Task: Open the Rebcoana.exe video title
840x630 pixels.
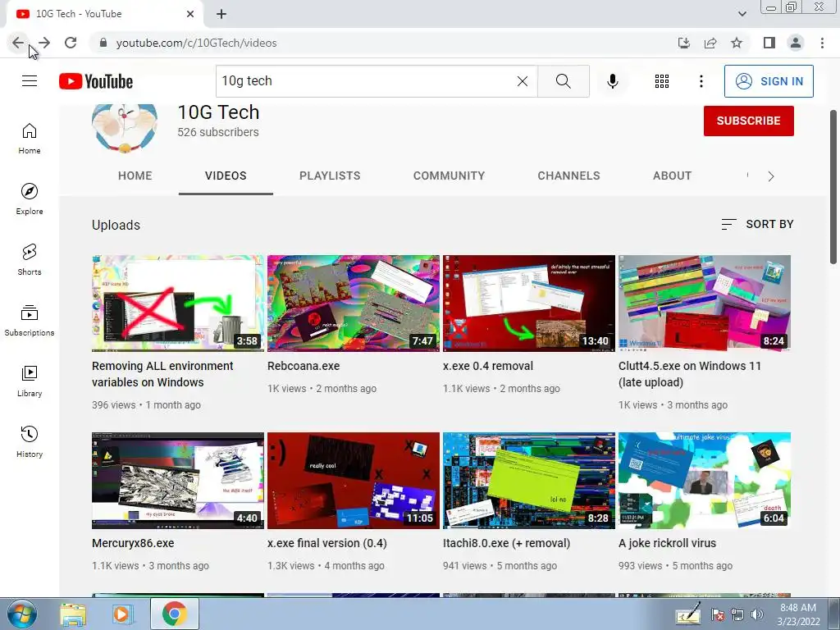Action: 304,367
